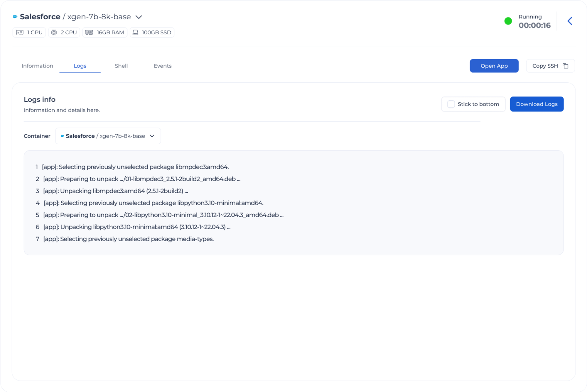Click the Download Logs button

point(537,104)
